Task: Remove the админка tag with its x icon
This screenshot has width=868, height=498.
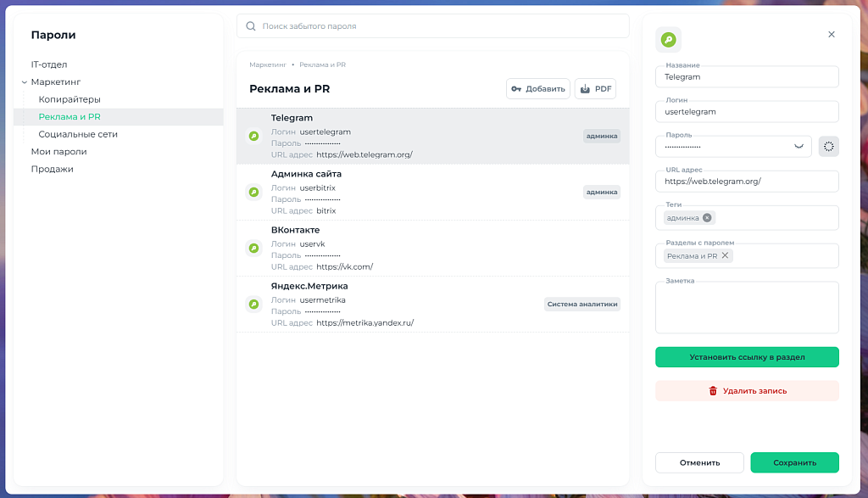Action: (x=707, y=218)
